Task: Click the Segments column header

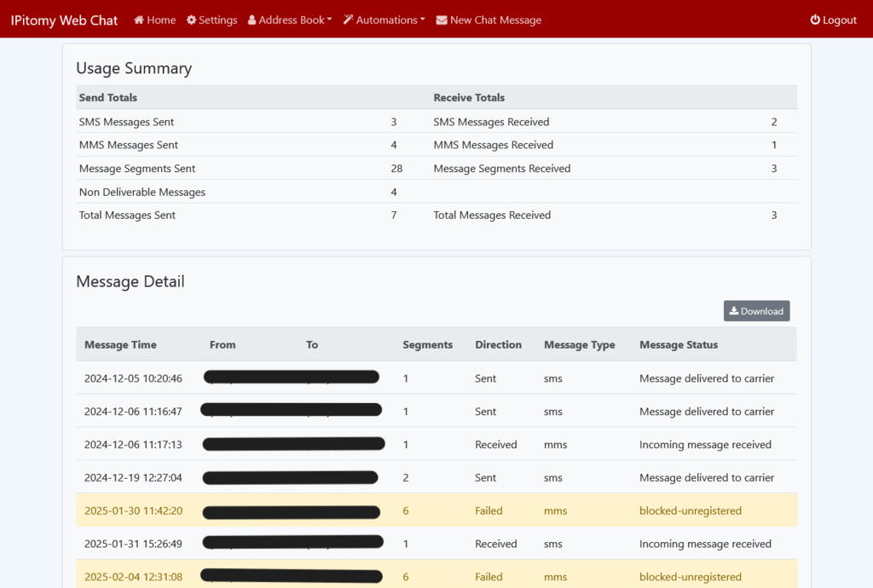Action: [x=427, y=345]
